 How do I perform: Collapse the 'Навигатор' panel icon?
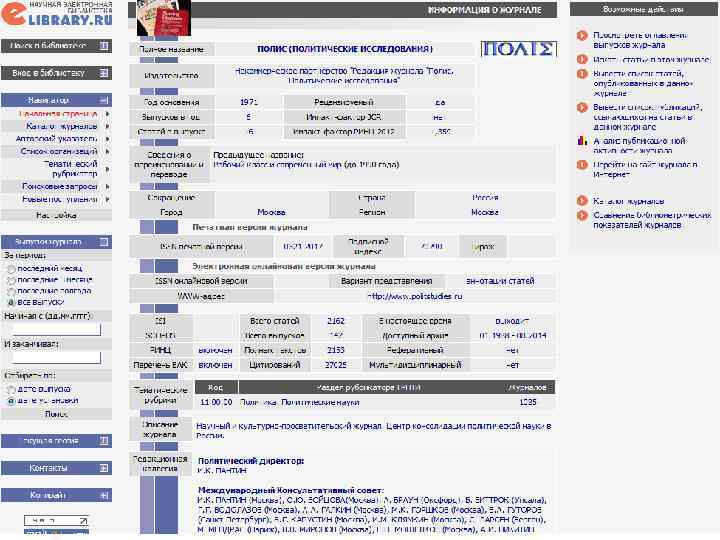coord(104,100)
